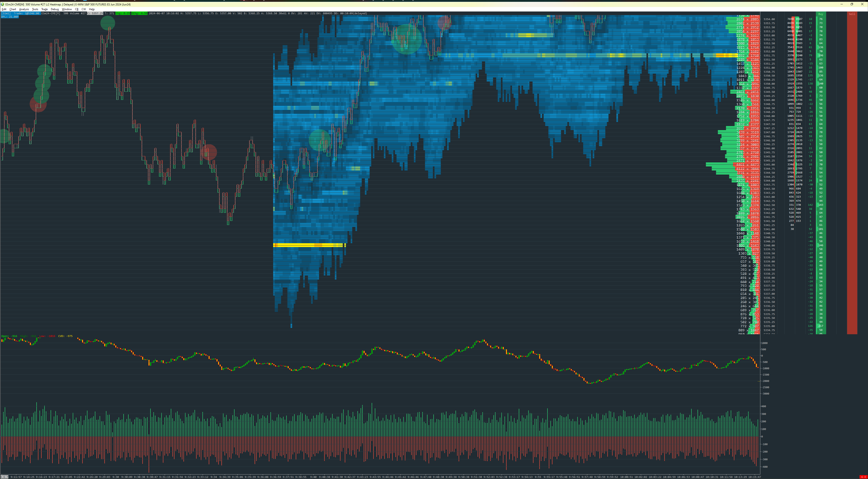Minimize the Sierra Chart window
Screen dimensions: 868x479
tap(841, 4)
